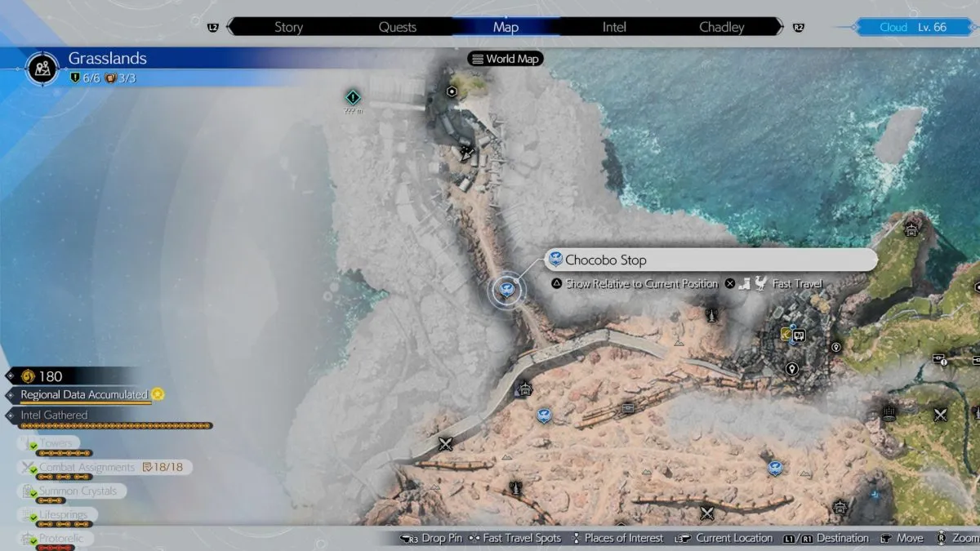Select the highlighted Chocobo Stop marker with ring
The image size is (980, 551).
click(x=507, y=289)
